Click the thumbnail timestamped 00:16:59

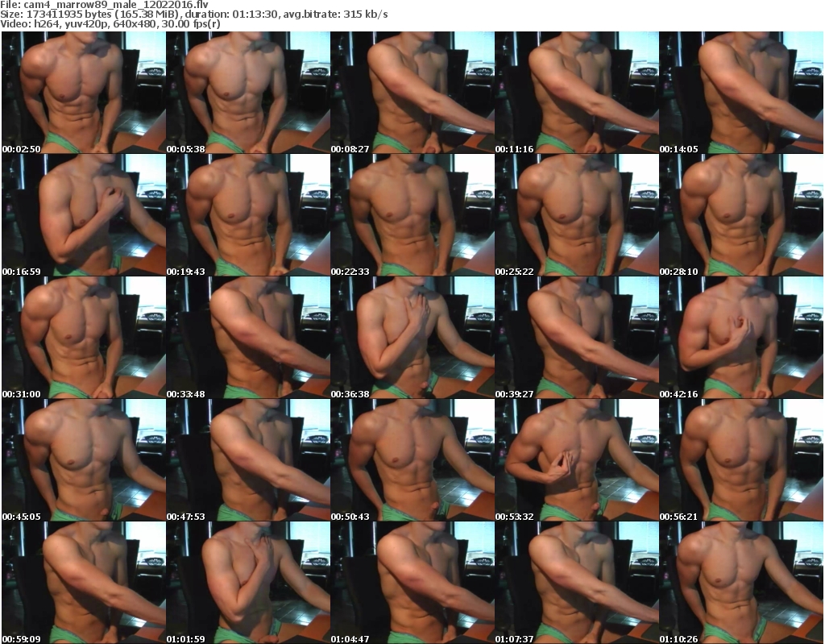84,215
